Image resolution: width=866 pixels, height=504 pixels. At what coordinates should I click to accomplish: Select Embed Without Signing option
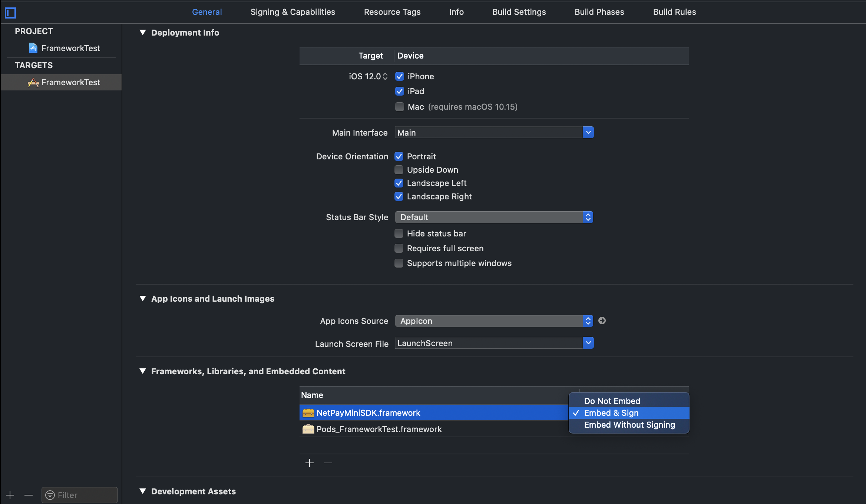629,425
